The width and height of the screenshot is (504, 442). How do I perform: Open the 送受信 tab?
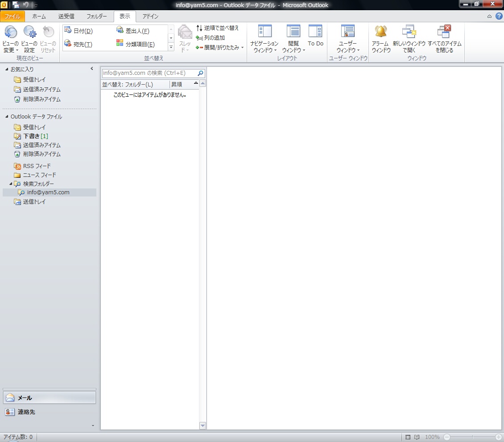pyautogui.click(x=66, y=16)
